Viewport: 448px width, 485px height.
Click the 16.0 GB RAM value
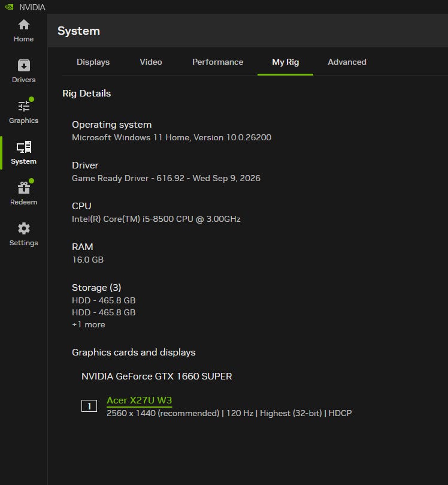pos(87,260)
